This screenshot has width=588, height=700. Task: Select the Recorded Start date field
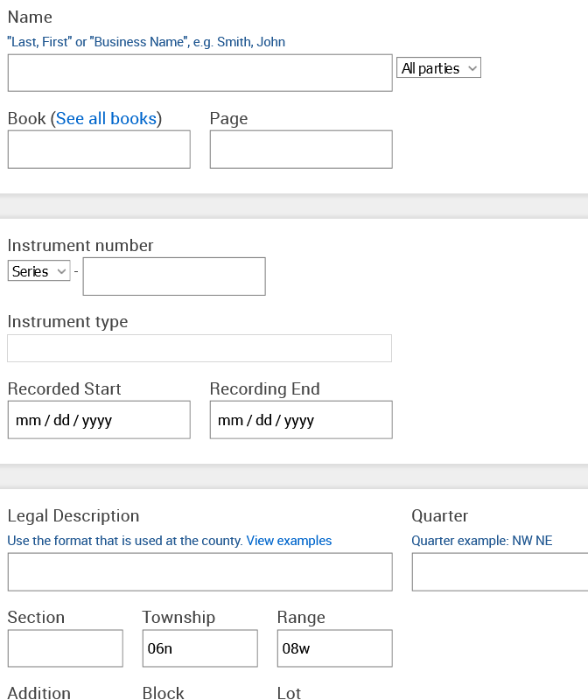pos(99,420)
